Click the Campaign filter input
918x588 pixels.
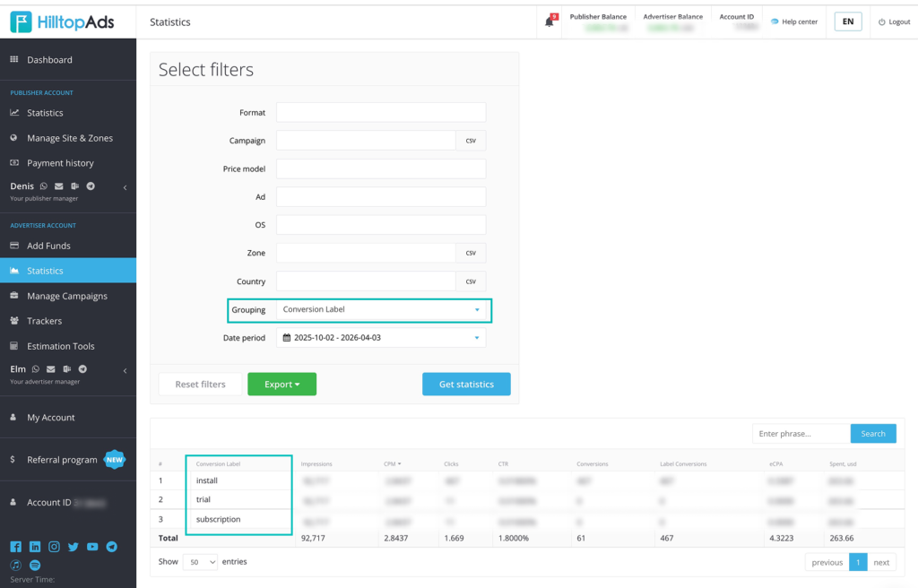click(x=366, y=141)
